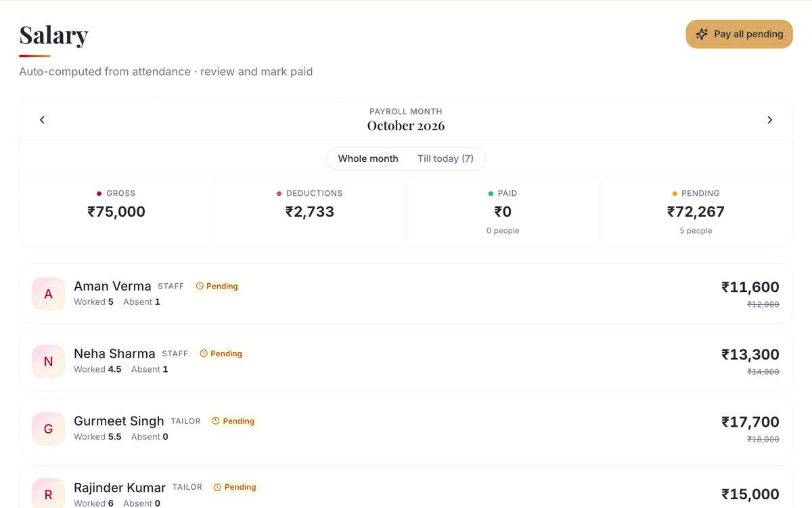Click Rajinder Kumar's avatar letter R
The height and width of the screenshot is (508, 812).
48,495
